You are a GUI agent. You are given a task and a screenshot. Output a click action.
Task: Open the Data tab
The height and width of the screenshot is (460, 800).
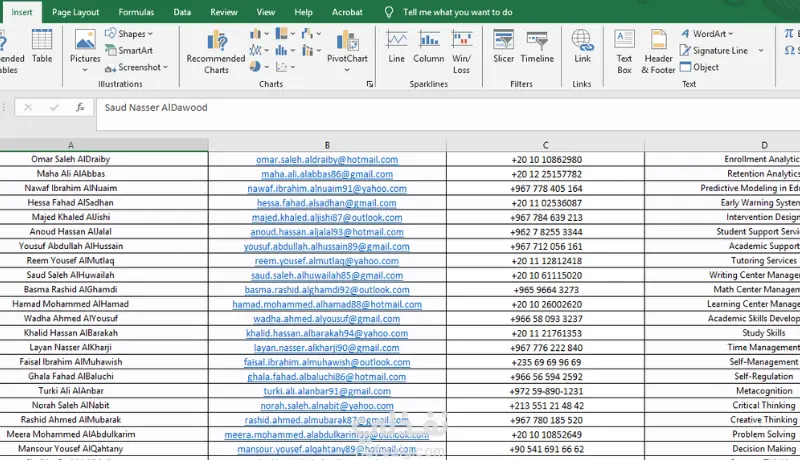pyautogui.click(x=182, y=12)
